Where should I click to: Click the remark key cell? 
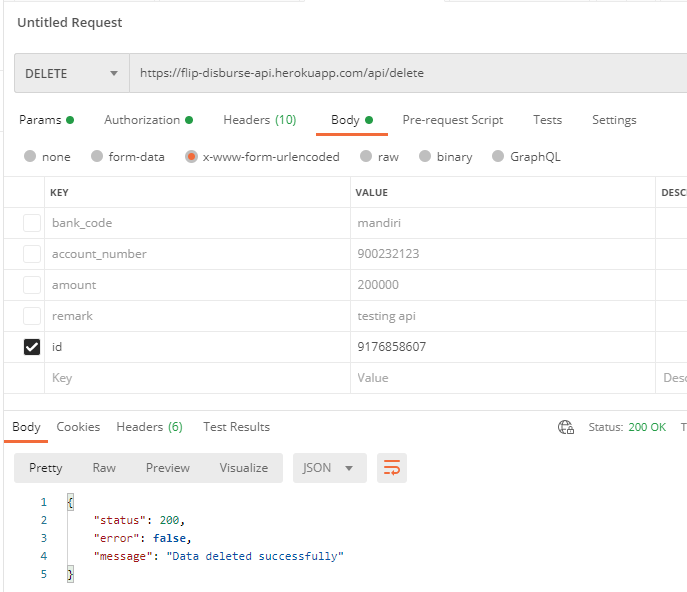coord(197,316)
